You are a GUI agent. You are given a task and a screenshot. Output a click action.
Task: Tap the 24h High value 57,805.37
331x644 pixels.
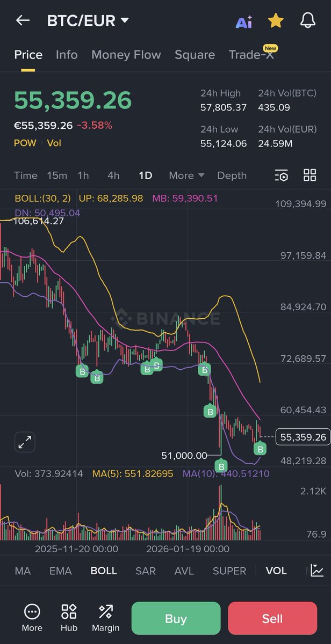224,107
